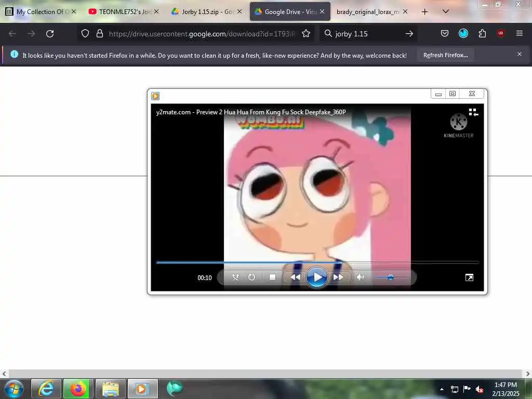
Task: Reload the current page
Action: 50,34
